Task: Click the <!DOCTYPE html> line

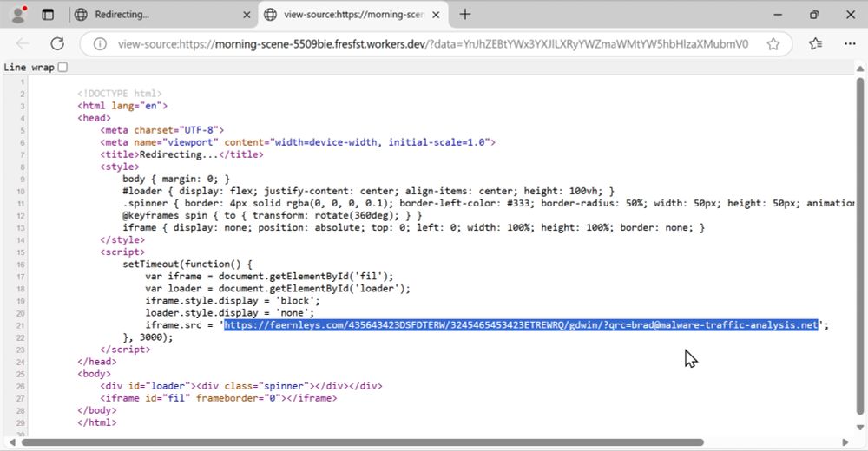Action: (120, 94)
